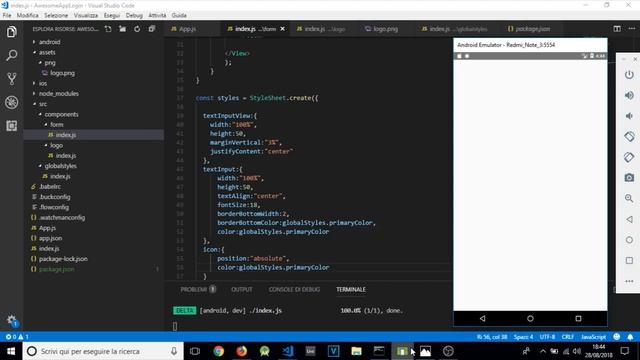The height and width of the screenshot is (360, 640).
Task: Rotate the emulator right
Action: coord(629,157)
